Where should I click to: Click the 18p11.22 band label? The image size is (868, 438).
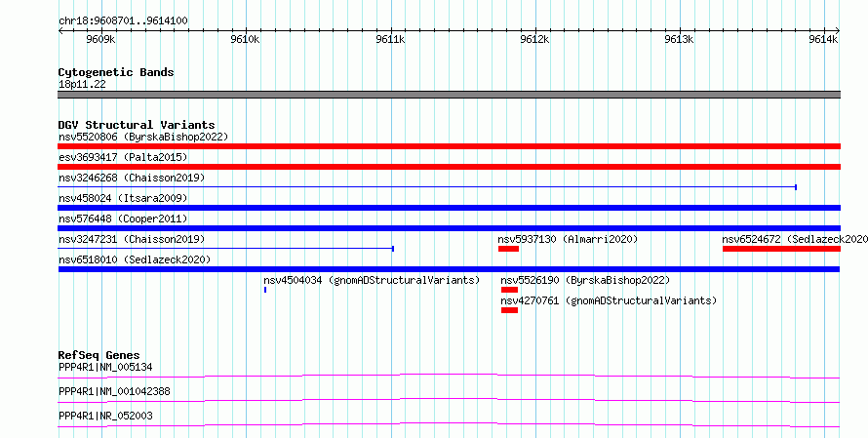(x=82, y=84)
